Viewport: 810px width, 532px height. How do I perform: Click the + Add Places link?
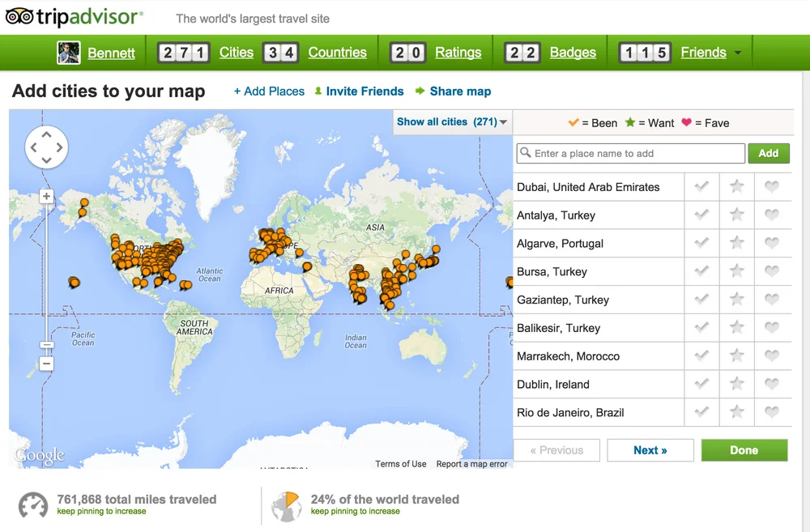coord(269,92)
